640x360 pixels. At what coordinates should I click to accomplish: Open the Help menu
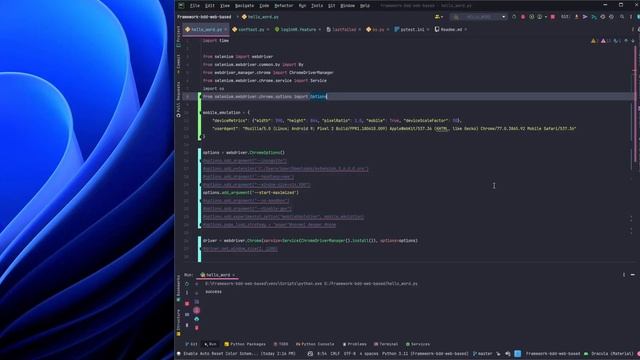365,6
